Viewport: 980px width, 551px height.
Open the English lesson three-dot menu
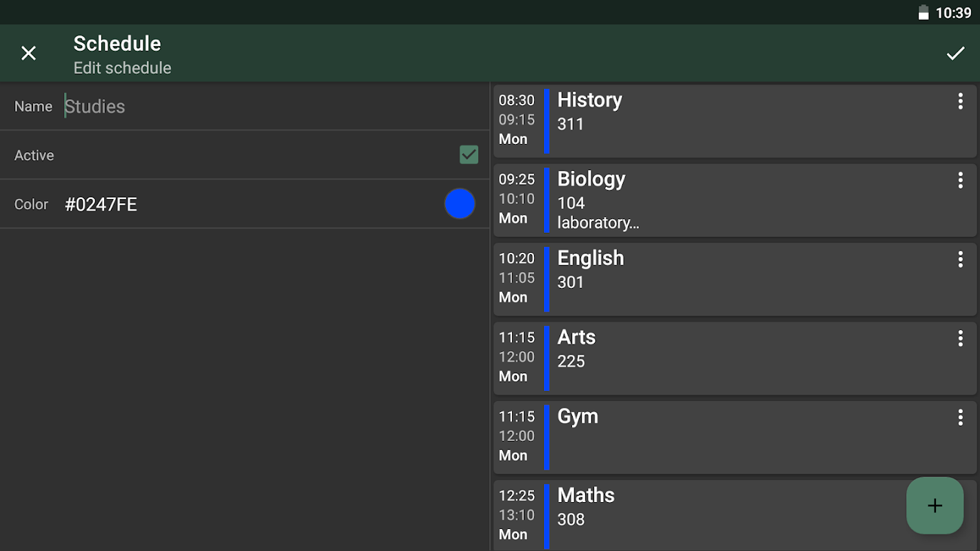coord(960,260)
